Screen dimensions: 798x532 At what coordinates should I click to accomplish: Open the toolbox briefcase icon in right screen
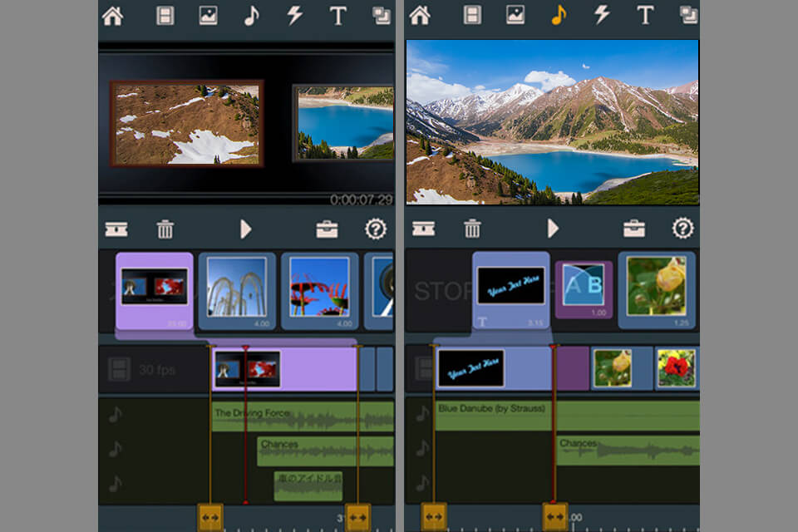click(634, 229)
